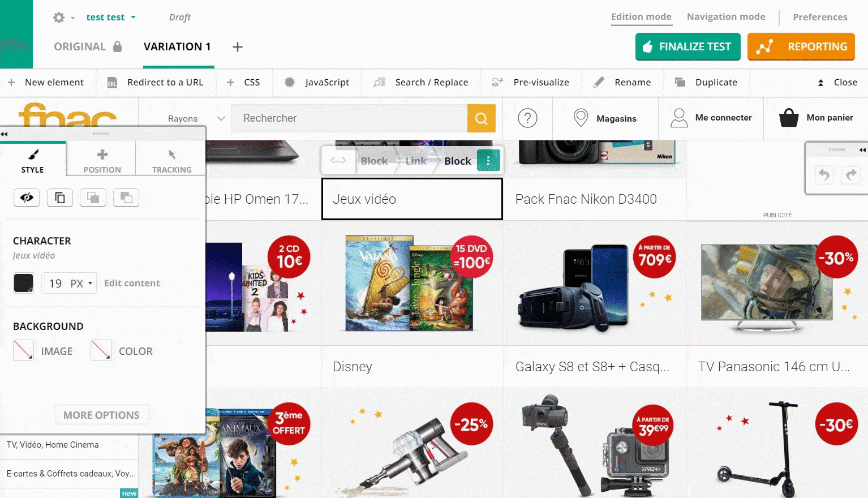
Task: Collapse the undo/redo panel arrows
Action: (862, 150)
